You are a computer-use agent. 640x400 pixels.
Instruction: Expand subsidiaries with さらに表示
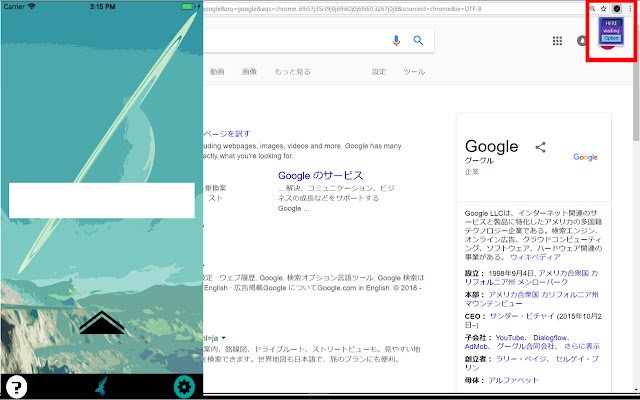click(x=582, y=346)
